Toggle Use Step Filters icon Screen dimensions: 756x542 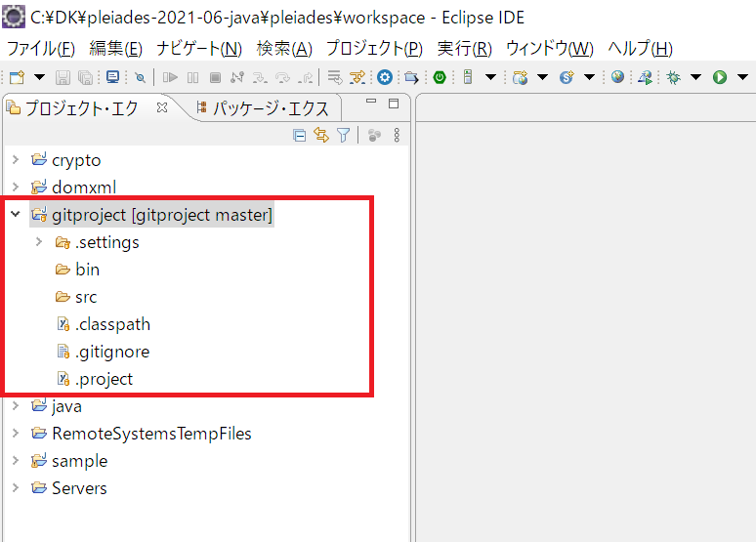click(357, 77)
